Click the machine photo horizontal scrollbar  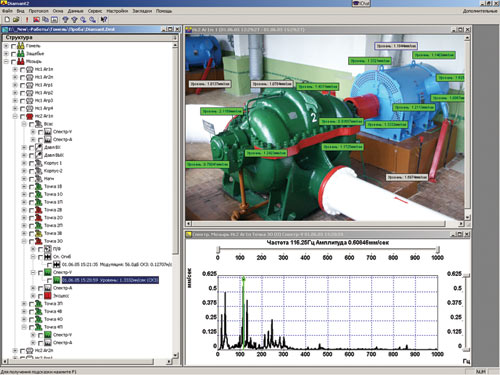(x=325, y=223)
